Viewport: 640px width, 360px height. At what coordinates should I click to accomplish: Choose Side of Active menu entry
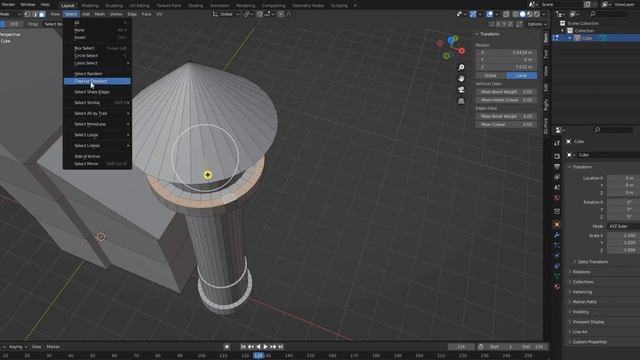[97, 156]
